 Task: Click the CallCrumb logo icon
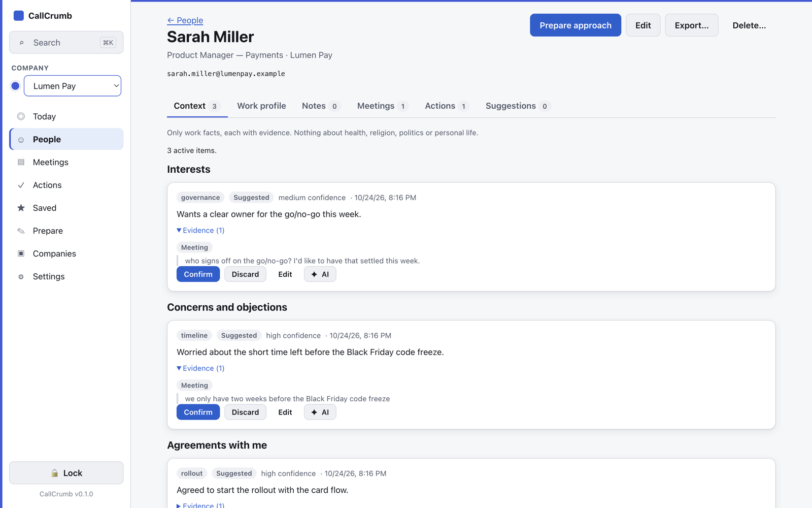(x=19, y=16)
